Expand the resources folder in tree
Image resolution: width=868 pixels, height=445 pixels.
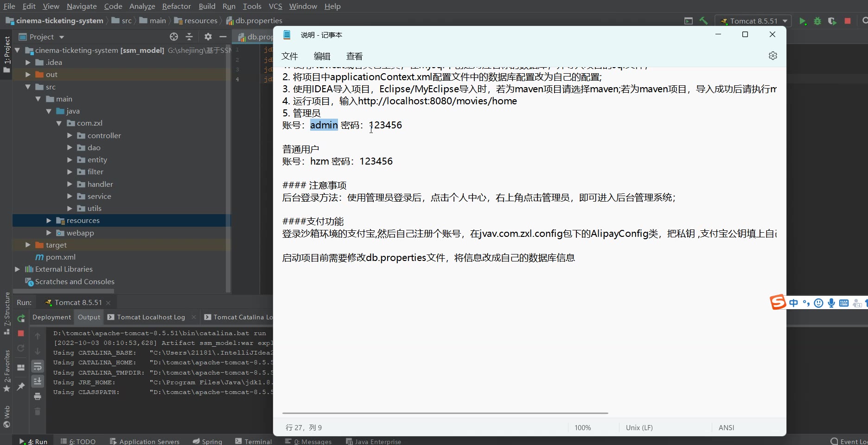(49, 221)
